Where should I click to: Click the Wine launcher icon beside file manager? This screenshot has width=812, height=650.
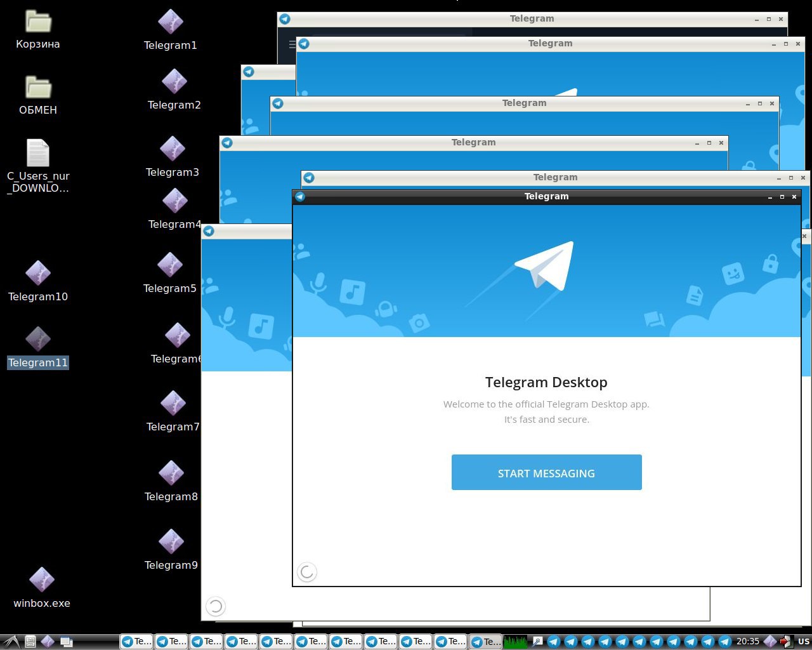coord(48,642)
